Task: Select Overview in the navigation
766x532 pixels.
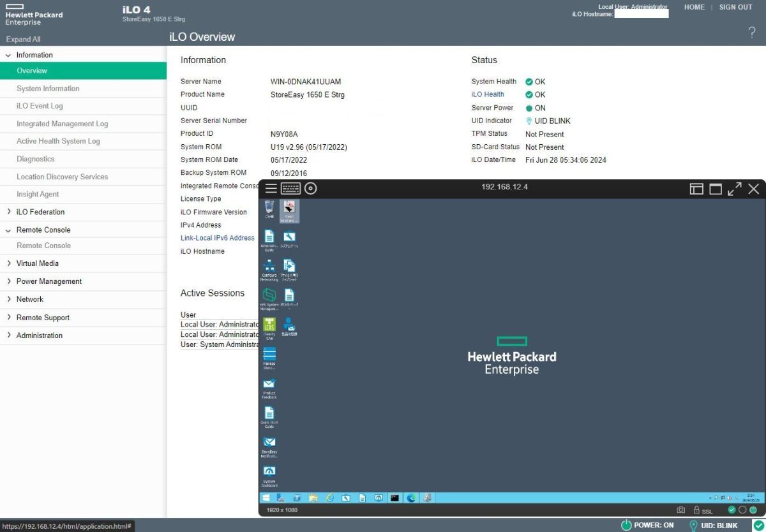Action: click(x=83, y=71)
